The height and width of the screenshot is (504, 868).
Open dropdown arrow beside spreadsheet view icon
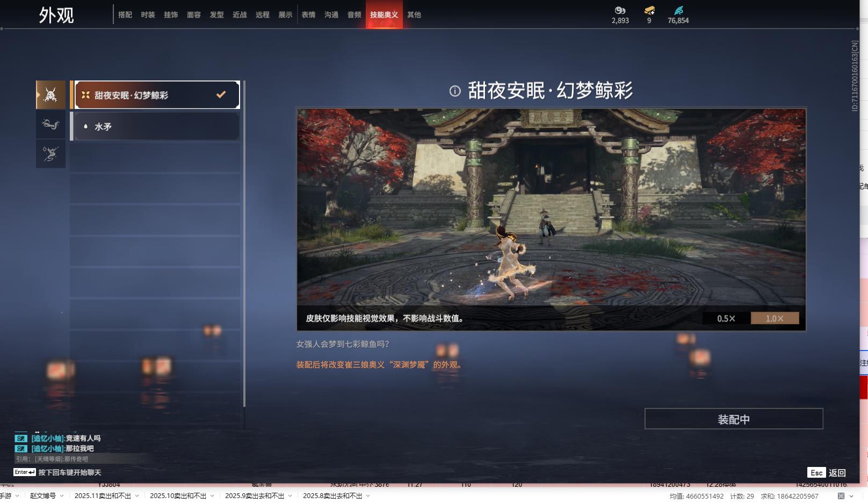851,496
